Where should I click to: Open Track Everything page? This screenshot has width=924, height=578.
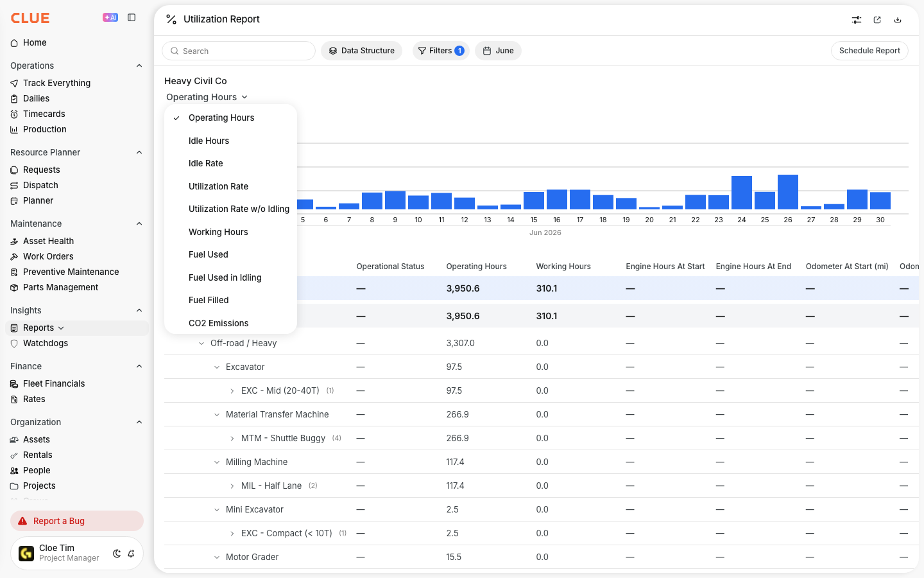56,83
